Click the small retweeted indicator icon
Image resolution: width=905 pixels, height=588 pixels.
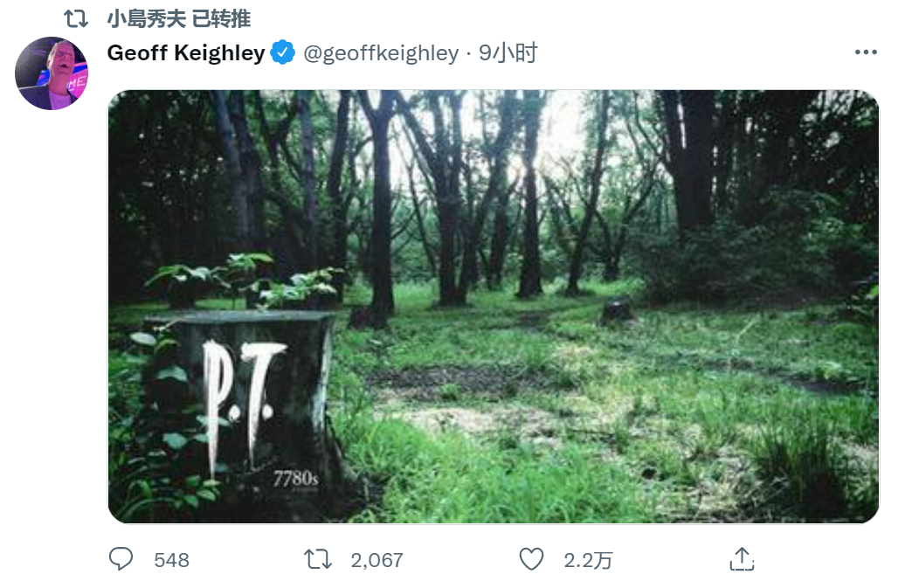click(x=76, y=17)
